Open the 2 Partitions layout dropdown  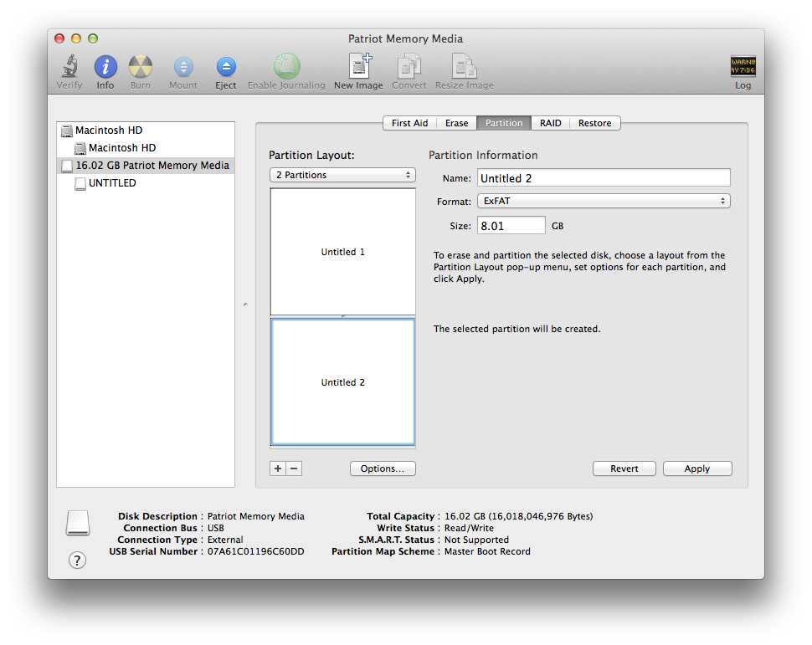coord(342,175)
